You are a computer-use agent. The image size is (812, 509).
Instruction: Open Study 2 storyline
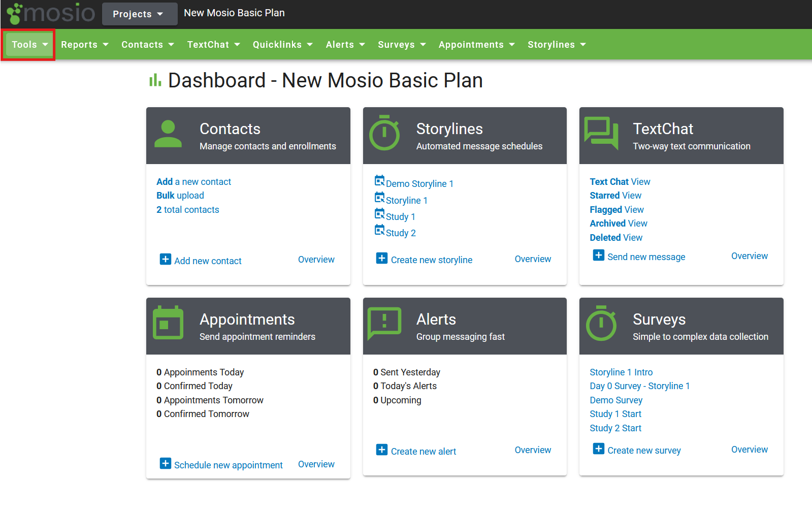(x=401, y=233)
